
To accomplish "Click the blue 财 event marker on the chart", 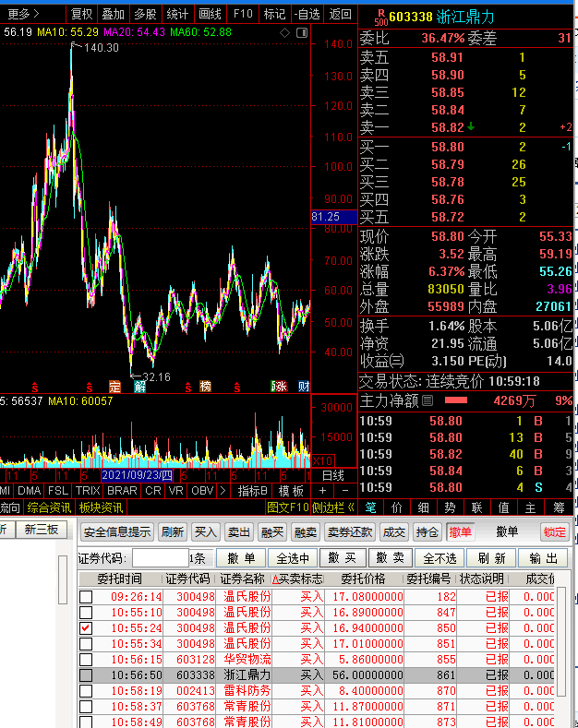I will [x=304, y=387].
